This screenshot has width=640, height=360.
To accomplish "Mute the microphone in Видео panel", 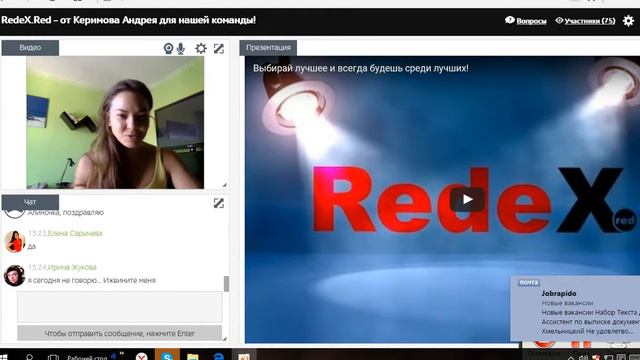I will [181, 49].
